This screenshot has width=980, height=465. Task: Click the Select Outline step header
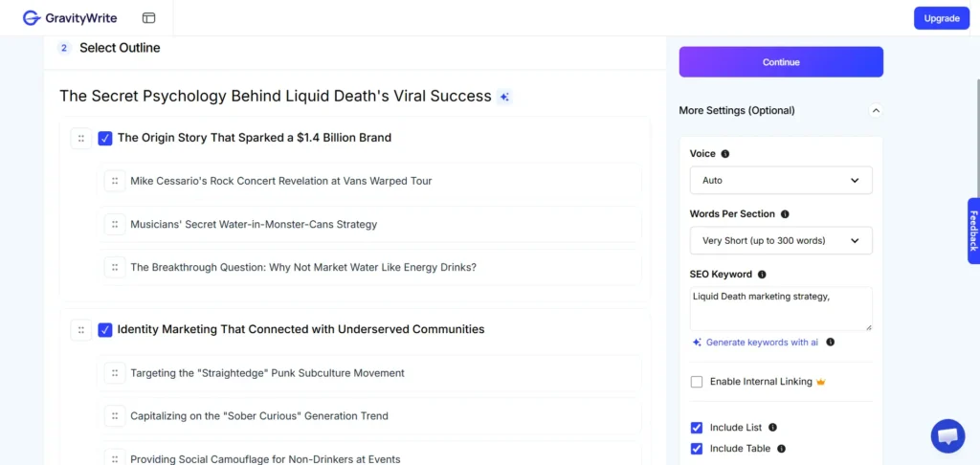tap(120, 48)
